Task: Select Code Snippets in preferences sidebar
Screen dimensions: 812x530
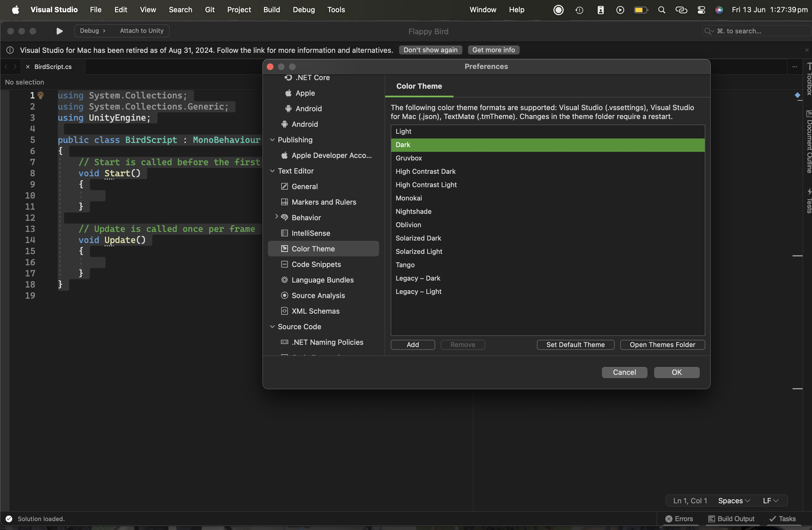Action: point(316,264)
